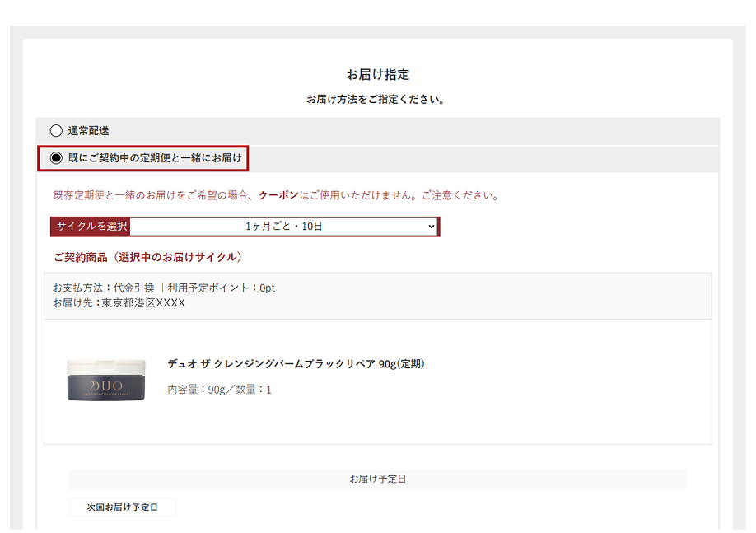
Task: Click the DUO cleansing balm product image
Action: [x=106, y=381]
